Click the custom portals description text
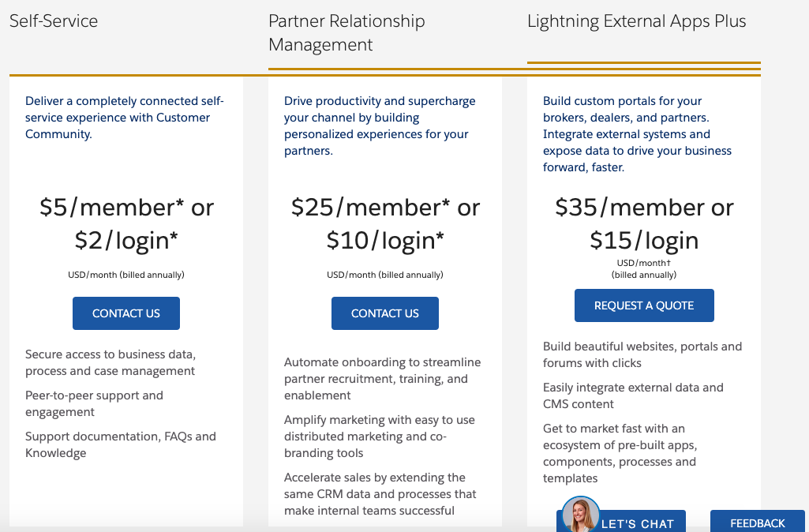 (637, 134)
